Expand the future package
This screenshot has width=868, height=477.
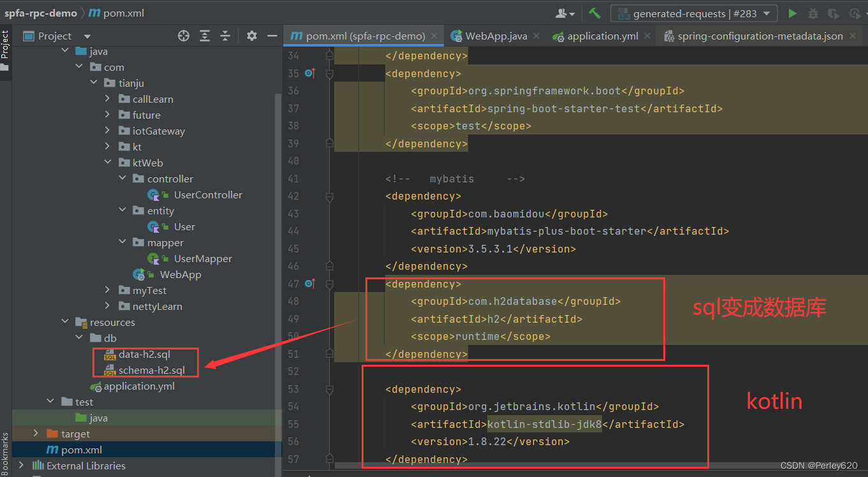click(107, 115)
